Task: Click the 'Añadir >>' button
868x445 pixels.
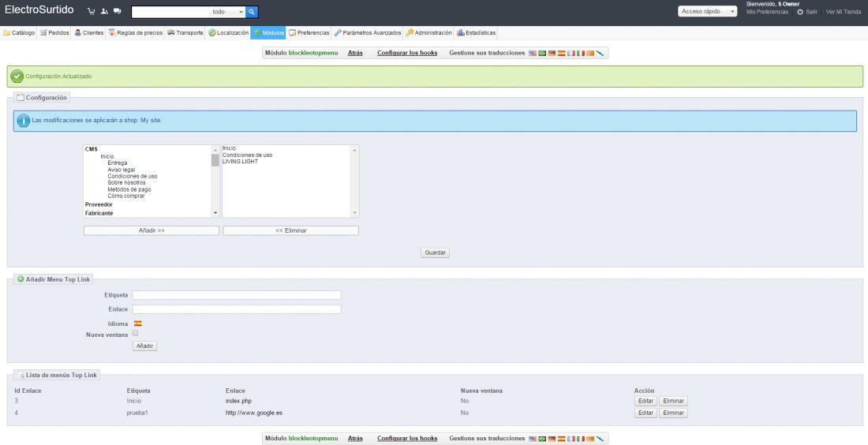Action: [152, 230]
